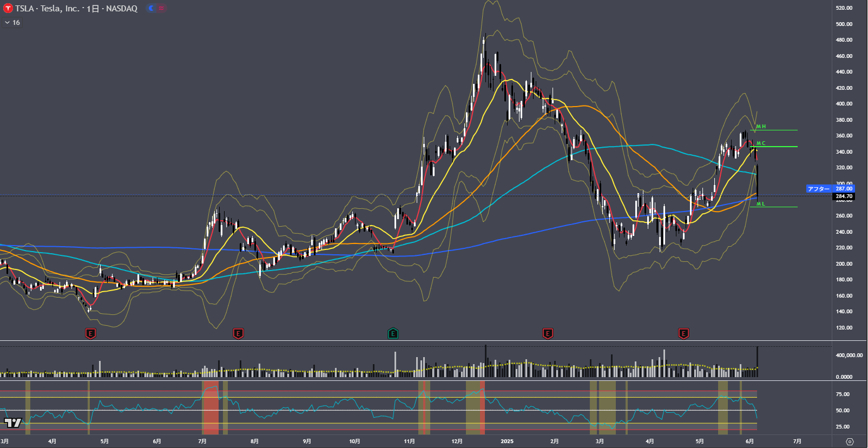
Task: Click the 340.00 price scale value
Action: pyautogui.click(x=844, y=151)
